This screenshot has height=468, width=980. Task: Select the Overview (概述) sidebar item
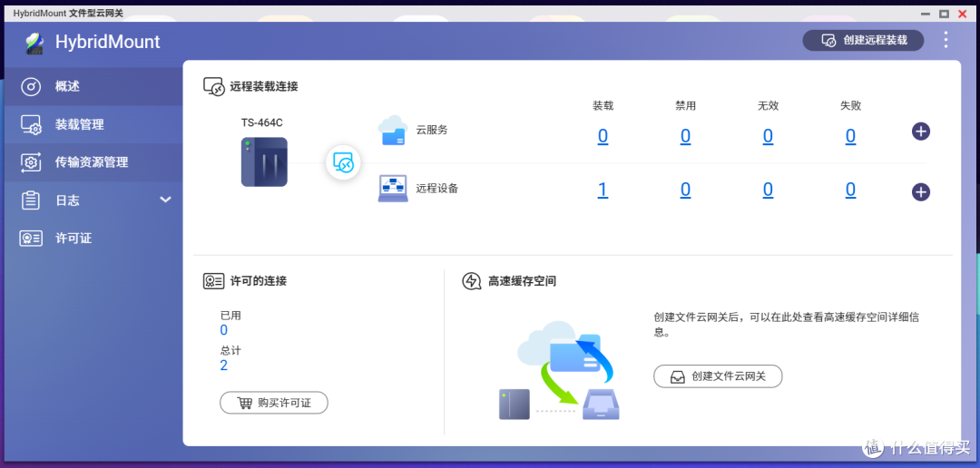pos(93,87)
